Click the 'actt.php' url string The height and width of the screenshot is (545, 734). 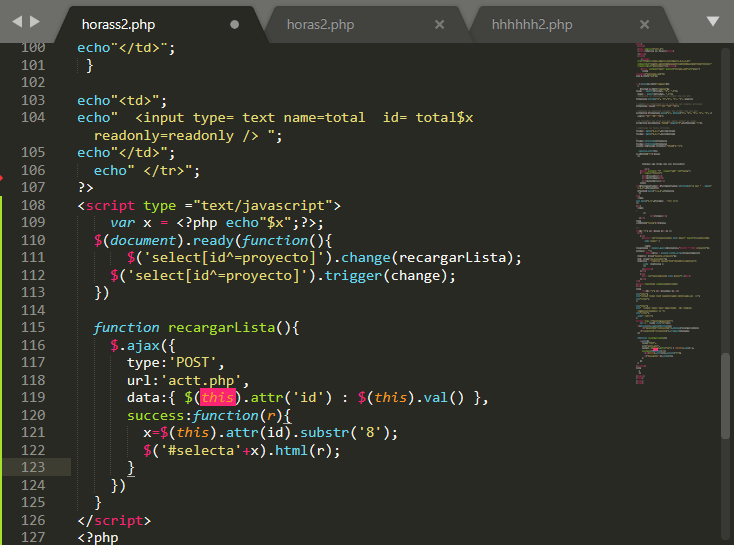(210, 380)
